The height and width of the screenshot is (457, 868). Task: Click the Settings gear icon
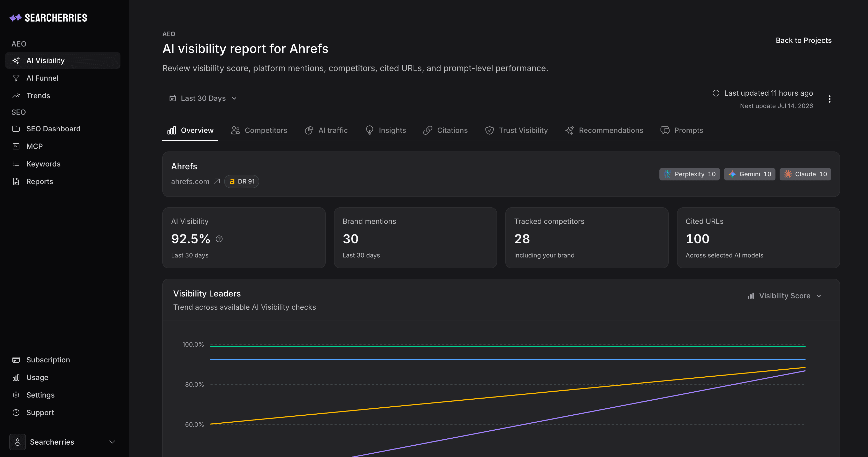tap(16, 395)
